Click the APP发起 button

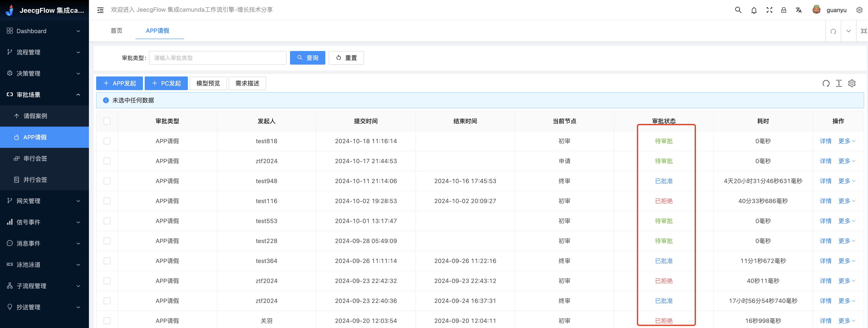119,83
